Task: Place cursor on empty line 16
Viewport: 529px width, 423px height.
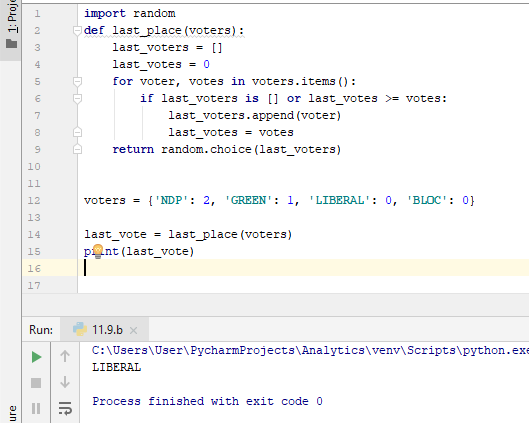Action: pyautogui.click(x=304, y=268)
